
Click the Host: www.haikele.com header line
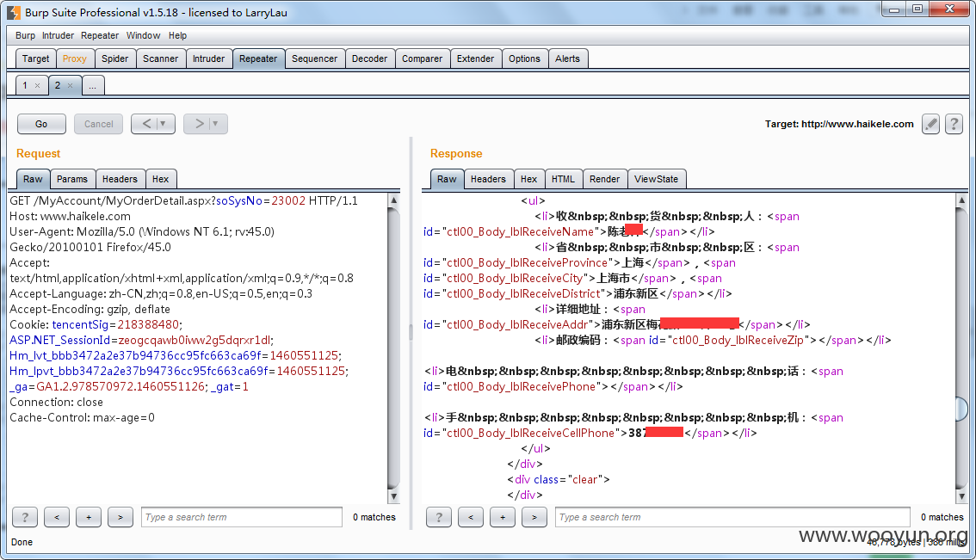70,216
